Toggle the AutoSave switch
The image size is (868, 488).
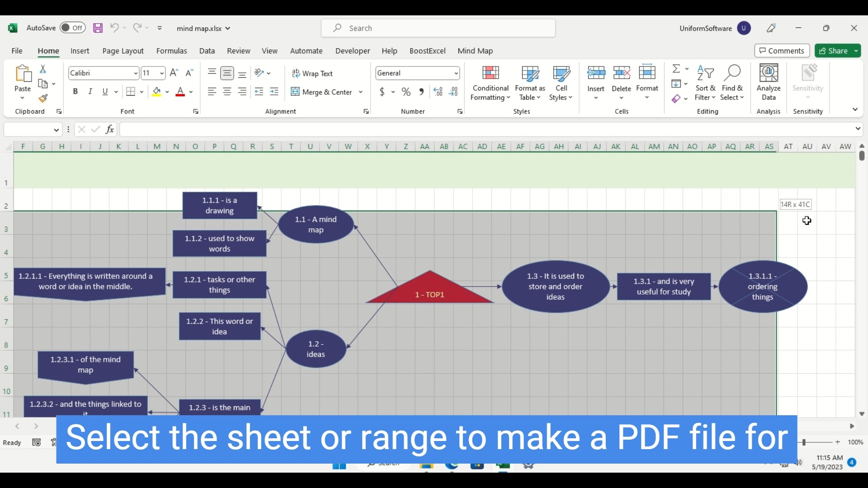click(72, 28)
